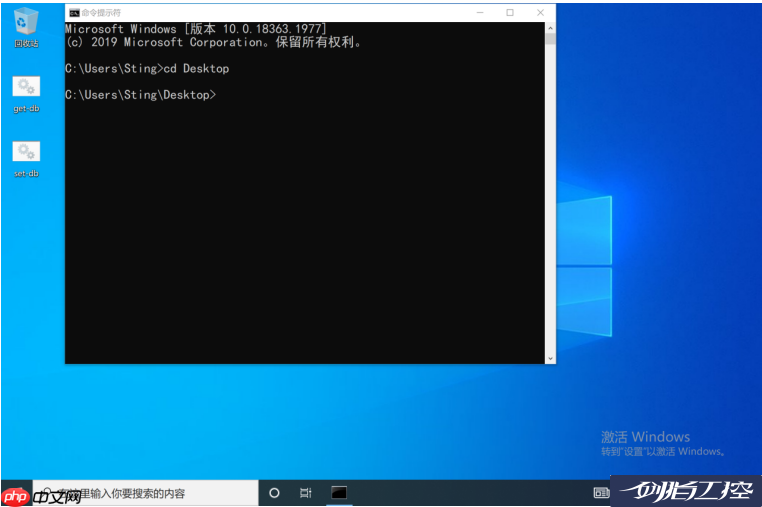Maximize the Command Prompt window
Image resolution: width=762 pixels, height=507 pixels.
510,13
